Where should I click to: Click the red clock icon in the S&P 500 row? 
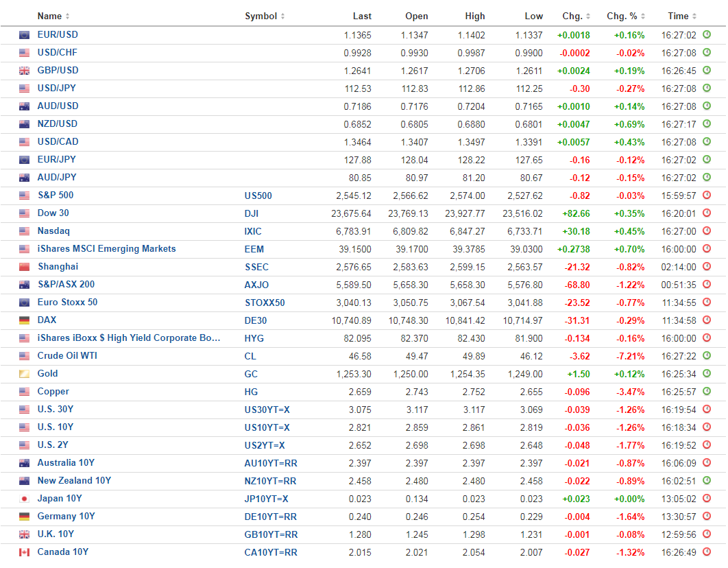point(707,196)
